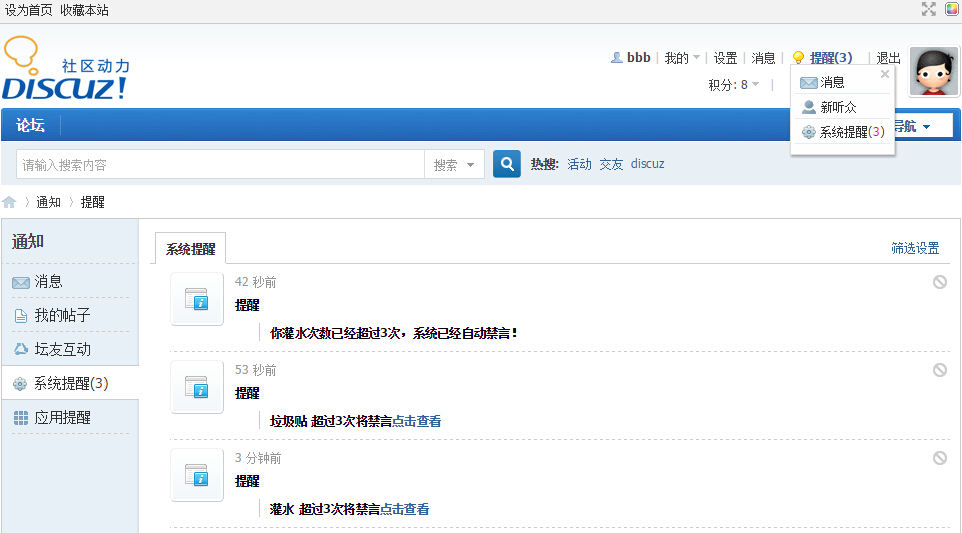The height and width of the screenshot is (533, 962).
Task: Click the lightbulb icon beside 提醒(3)
Action: pos(798,58)
